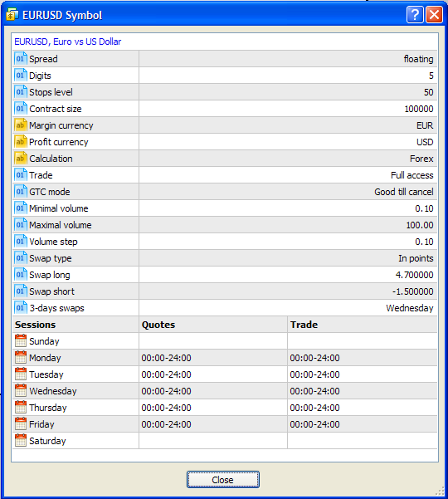The height and width of the screenshot is (499, 448).
Task: Open the help question mark button
Action: pyautogui.click(x=415, y=15)
